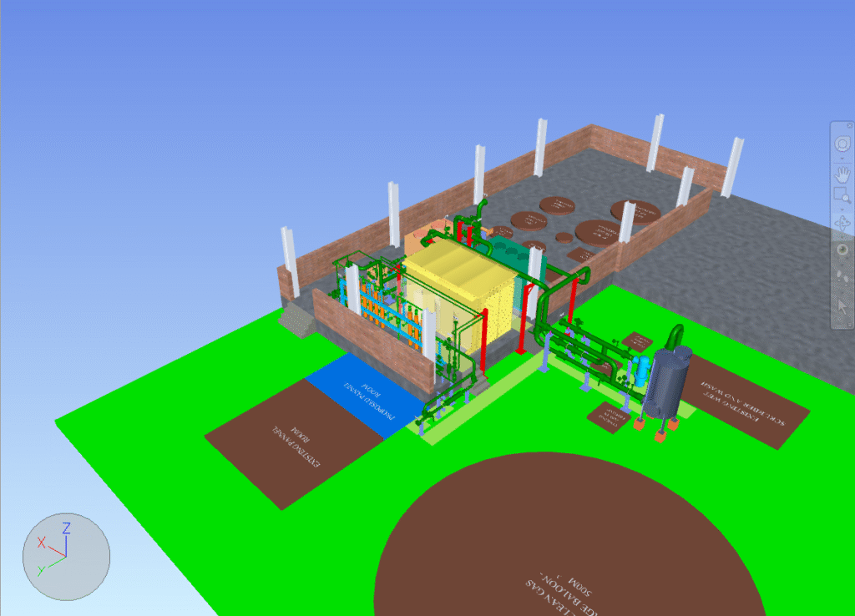Expand Walk tool options dropdown arrow
Screen dimensions: 855x616
tap(842, 291)
